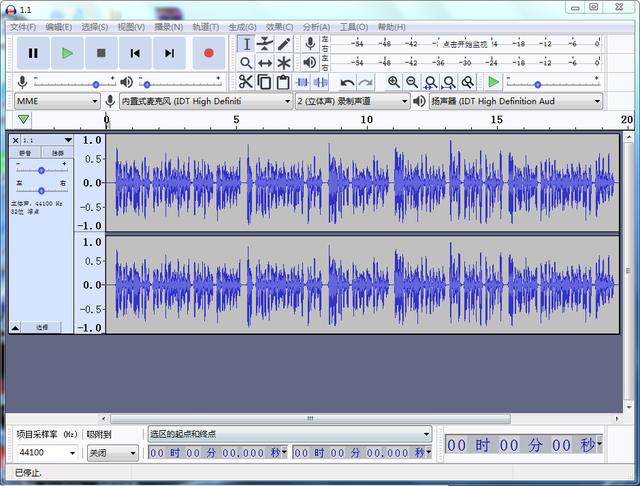Open the 文件 (File) menu

22,27
